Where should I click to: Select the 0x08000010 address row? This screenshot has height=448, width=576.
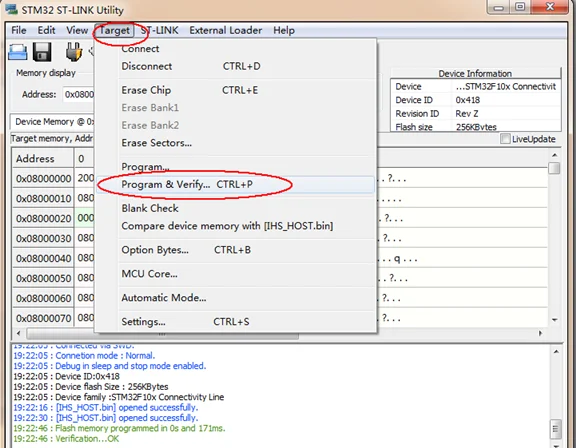(x=43, y=199)
